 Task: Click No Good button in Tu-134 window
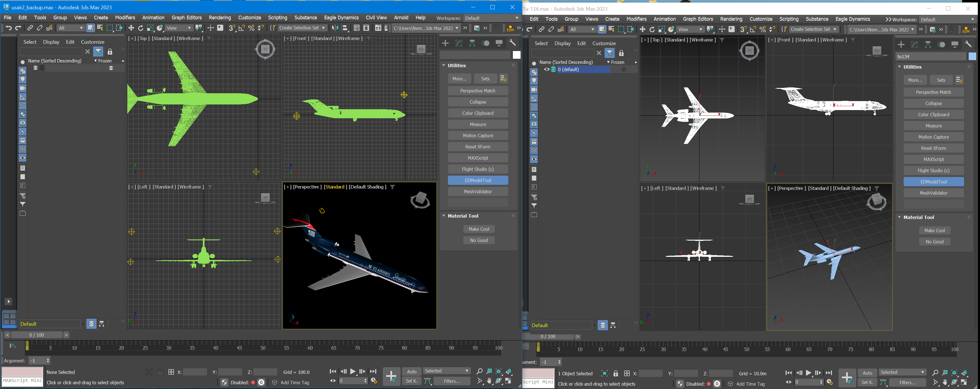point(934,242)
